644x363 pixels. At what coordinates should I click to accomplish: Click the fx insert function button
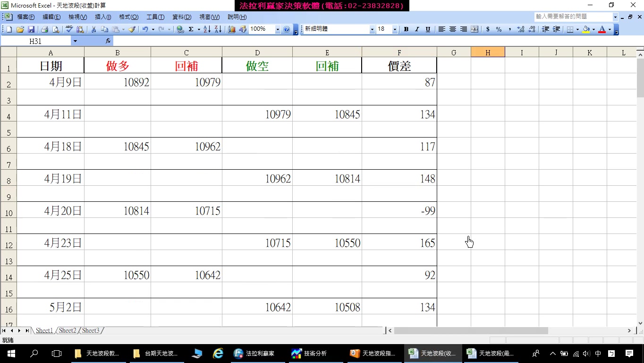(108, 41)
